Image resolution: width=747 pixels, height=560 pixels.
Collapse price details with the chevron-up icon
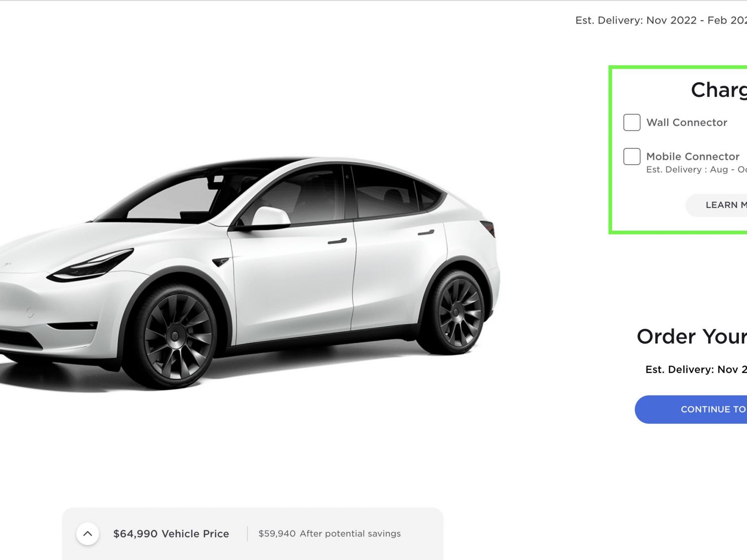88,534
